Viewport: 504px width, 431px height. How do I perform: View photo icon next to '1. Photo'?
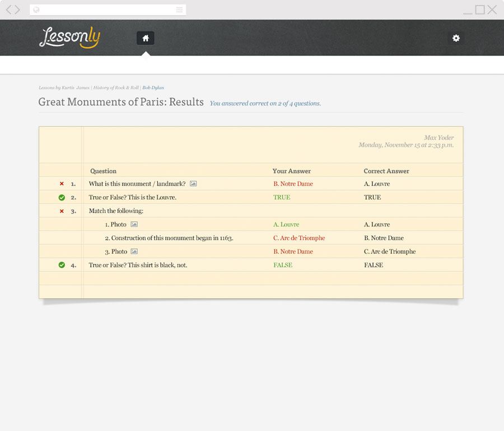point(134,224)
